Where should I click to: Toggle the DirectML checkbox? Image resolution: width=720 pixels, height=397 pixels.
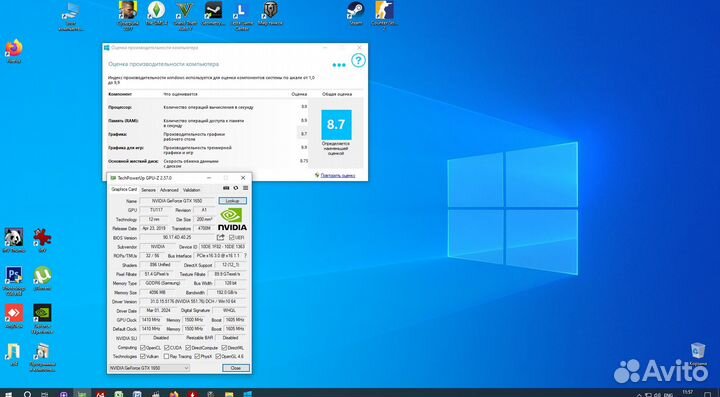pyautogui.click(x=225, y=348)
